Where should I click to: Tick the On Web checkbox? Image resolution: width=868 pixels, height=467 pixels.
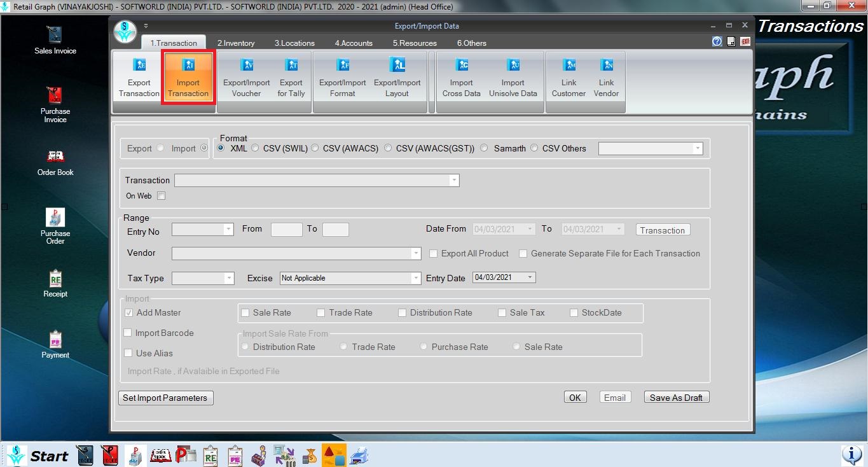tap(162, 196)
